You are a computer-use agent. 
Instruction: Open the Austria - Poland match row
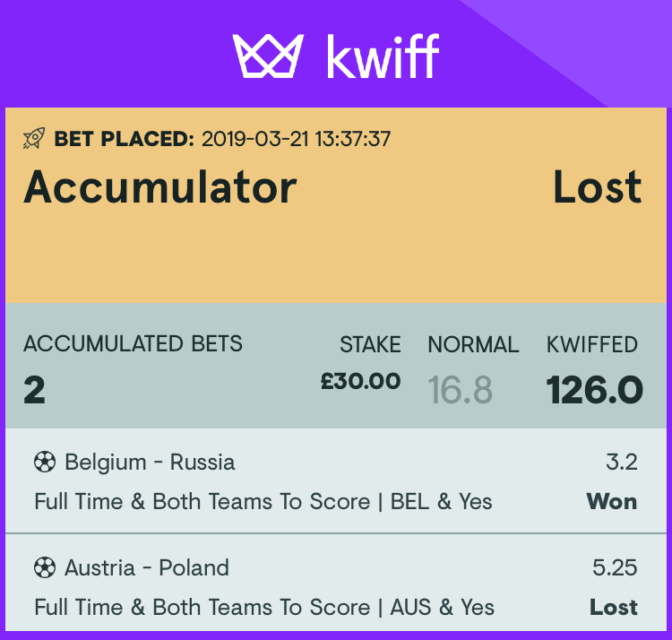point(336,583)
